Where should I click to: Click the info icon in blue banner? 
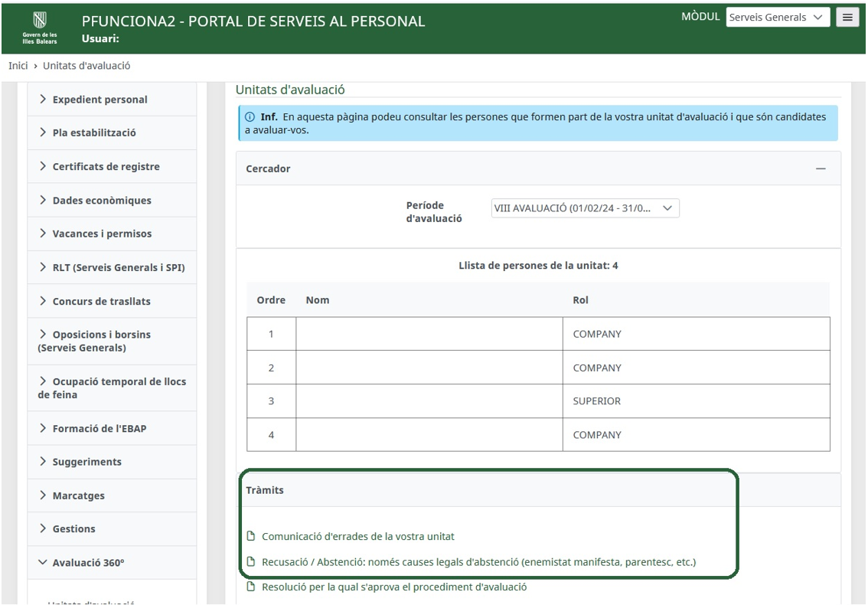click(x=250, y=117)
